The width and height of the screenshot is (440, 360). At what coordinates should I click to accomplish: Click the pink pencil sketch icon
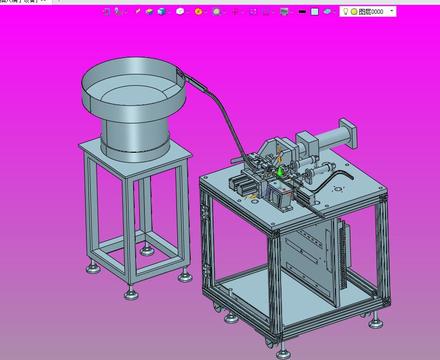pos(138,12)
